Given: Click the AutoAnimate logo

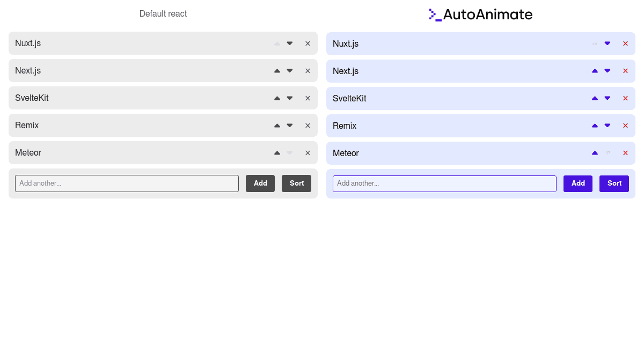Looking at the screenshot, I should point(481,15).
